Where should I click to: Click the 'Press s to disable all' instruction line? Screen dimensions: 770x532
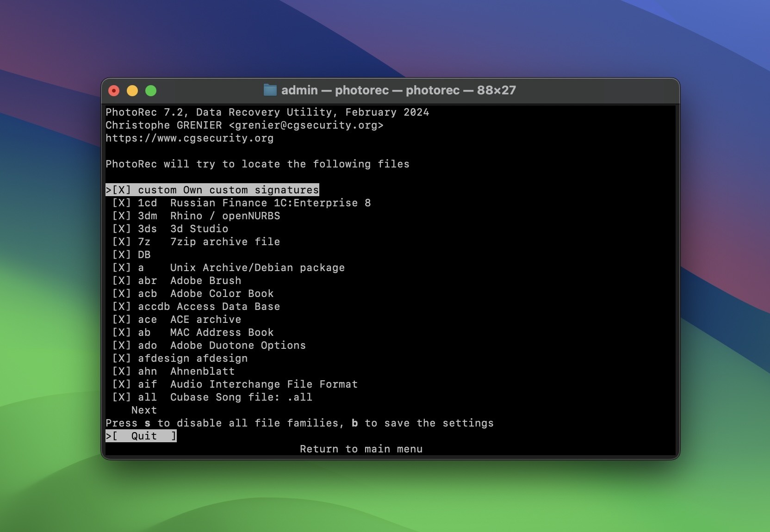300,423
